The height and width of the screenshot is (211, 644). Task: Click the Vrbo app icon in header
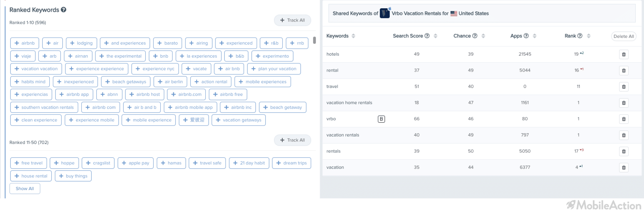(x=385, y=13)
